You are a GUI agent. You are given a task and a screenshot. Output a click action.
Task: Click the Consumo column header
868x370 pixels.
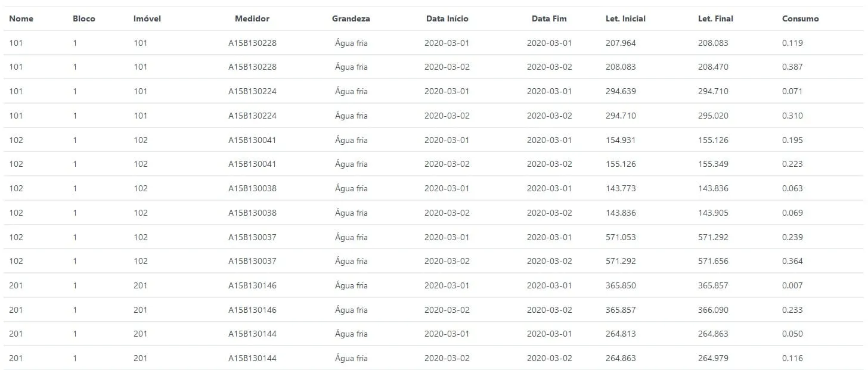pos(800,18)
